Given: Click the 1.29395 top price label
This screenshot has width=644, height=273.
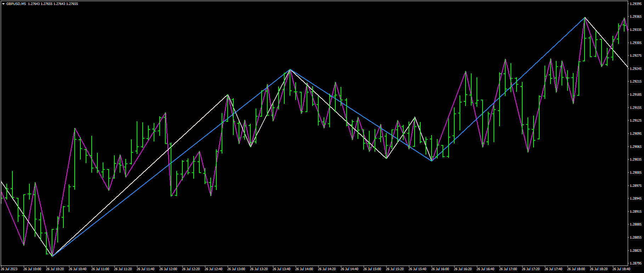Looking at the screenshot, I should click(636, 4).
